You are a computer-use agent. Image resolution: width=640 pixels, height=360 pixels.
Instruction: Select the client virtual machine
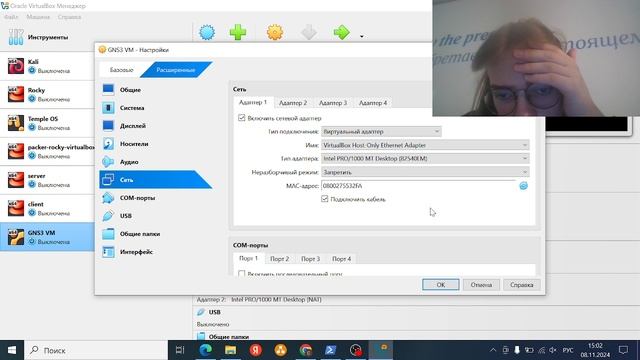(47, 208)
